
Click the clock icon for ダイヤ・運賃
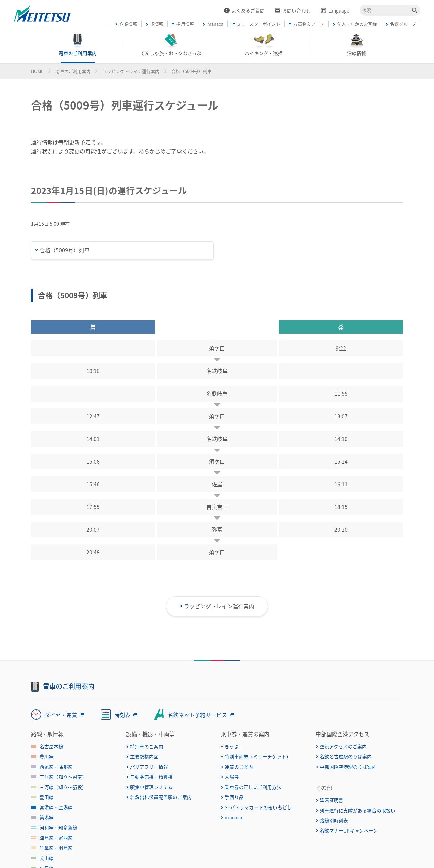click(x=36, y=715)
